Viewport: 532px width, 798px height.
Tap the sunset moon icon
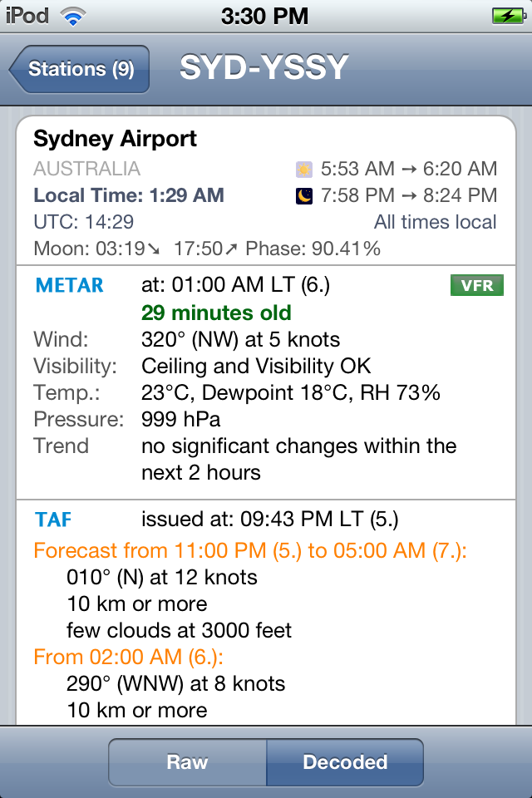pyautogui.click(x=304, y=195)
